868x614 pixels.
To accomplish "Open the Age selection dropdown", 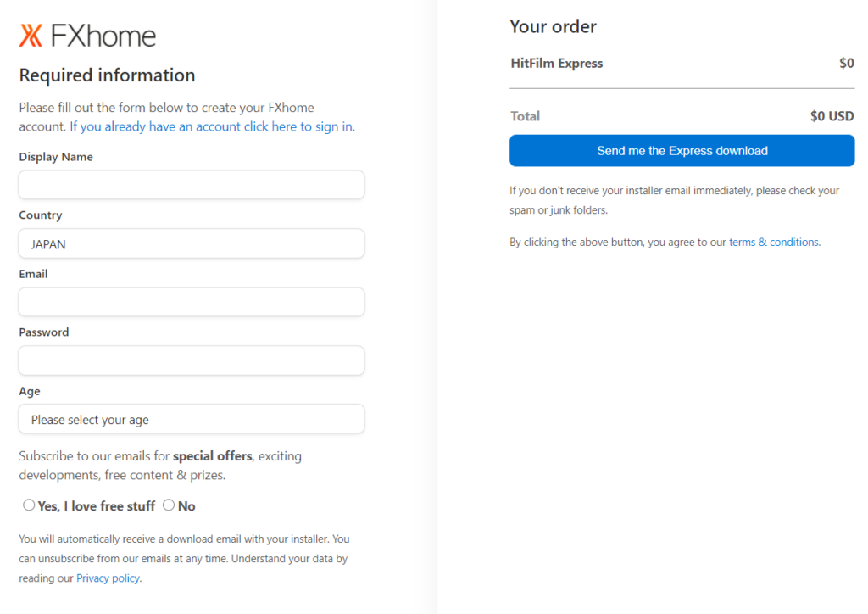I will pos(192,419).
